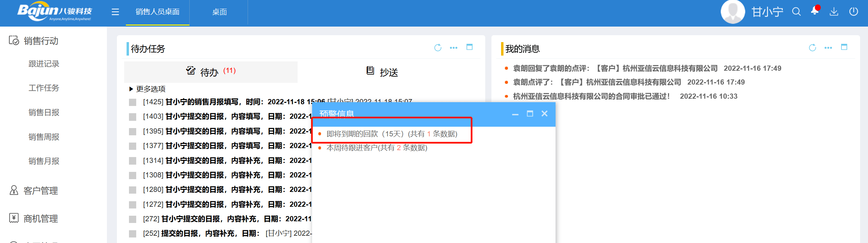Viewport: 868px width, 243px height.
Task: Switch to the 抄送 tab
Action: pos(382,72)
